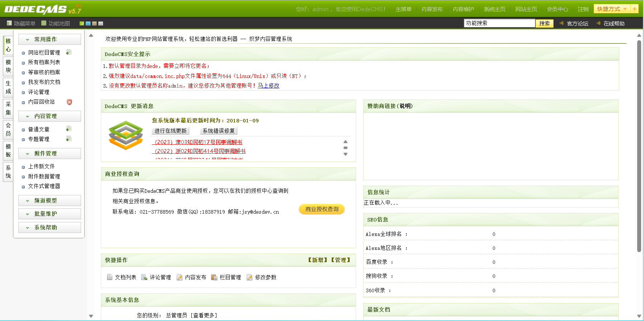Click bullet icon beside 所有档案列表

coord(23,63)
